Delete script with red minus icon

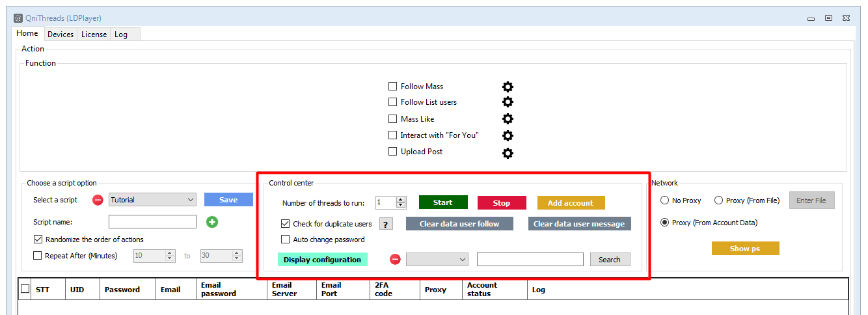(x=98, y=200)
